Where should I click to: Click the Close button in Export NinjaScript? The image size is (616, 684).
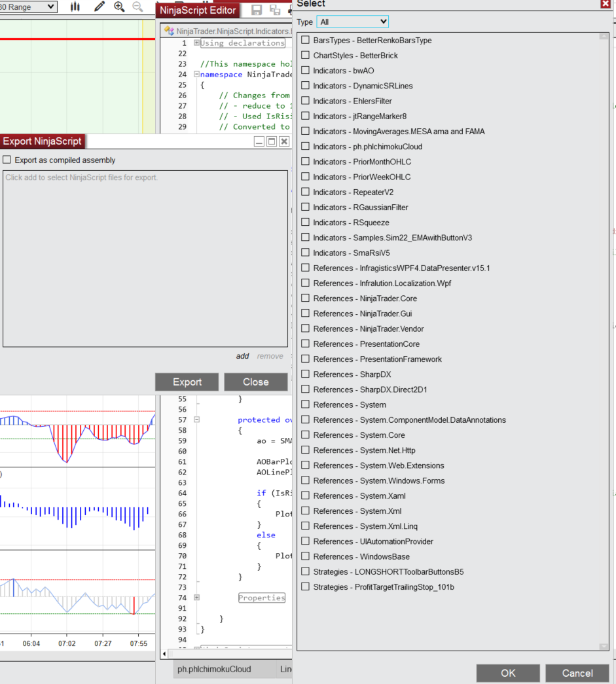pyautogui.click(x=256, y=382)
